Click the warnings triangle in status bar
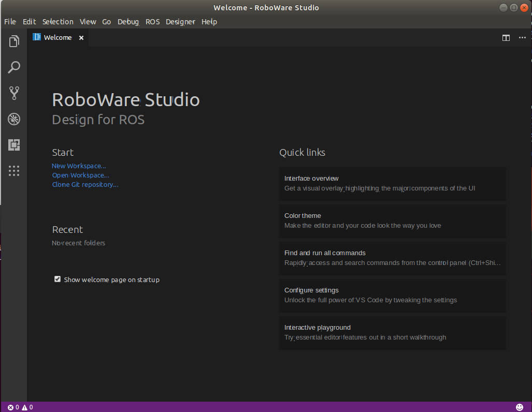This screenshot has width=532, height=412. [x=25, y=407]
